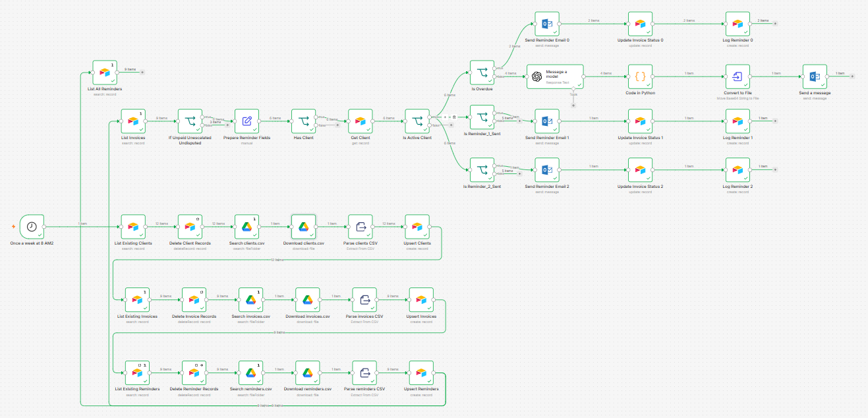Open the Delete Invoice Records node

tap(194, 299)
